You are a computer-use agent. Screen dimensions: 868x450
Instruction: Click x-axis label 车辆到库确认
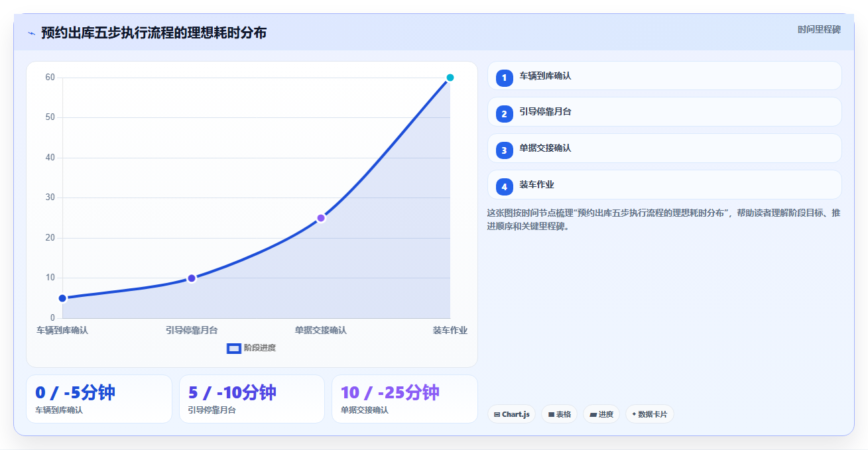62,330
